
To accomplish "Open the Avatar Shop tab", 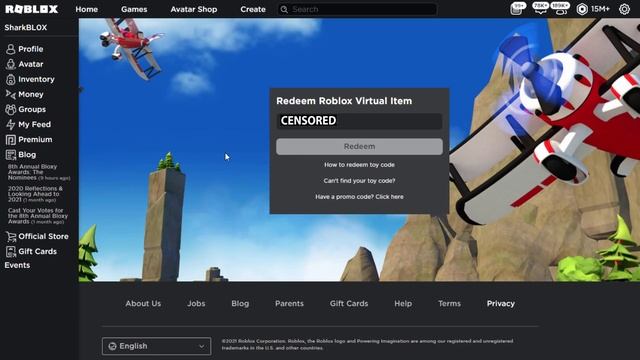I will pos(194,9).
